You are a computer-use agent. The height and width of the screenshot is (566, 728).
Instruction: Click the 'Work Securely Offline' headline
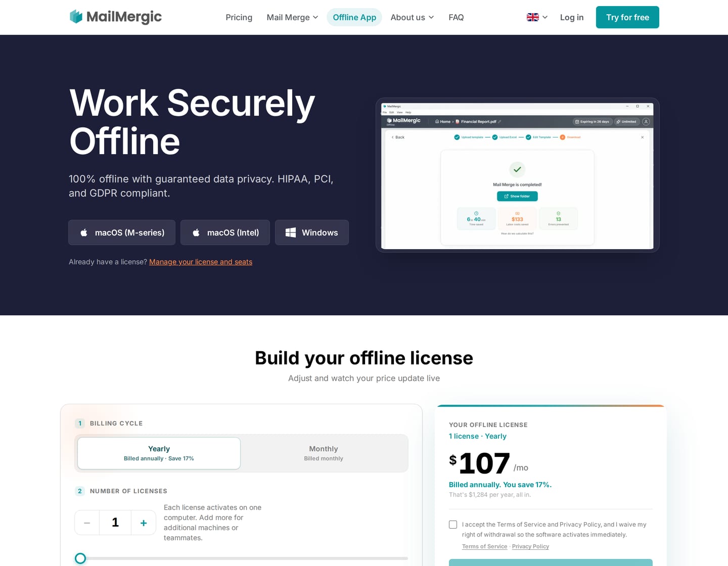[192, 122]
